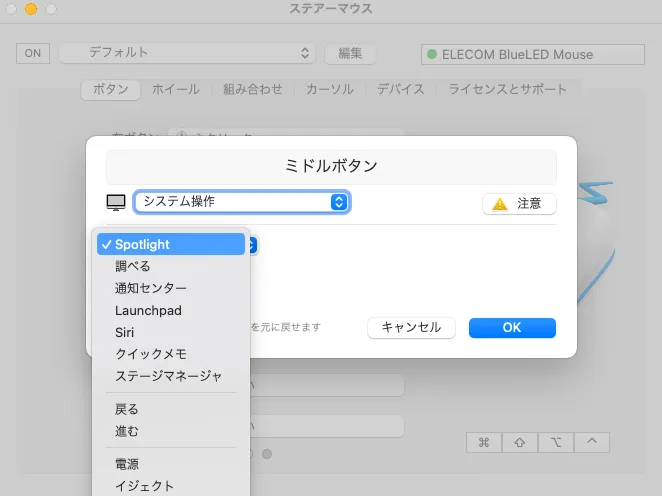Click the Shift (⇧) modifier key button
The width and height of the screenshot is (662, 496).
coord(520,442)
